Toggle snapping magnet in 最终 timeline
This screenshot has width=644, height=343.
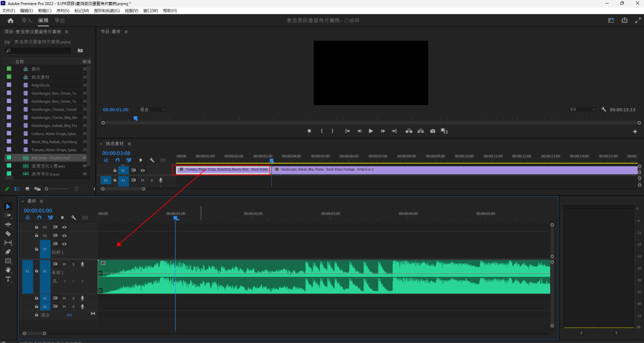coord(39,218)
